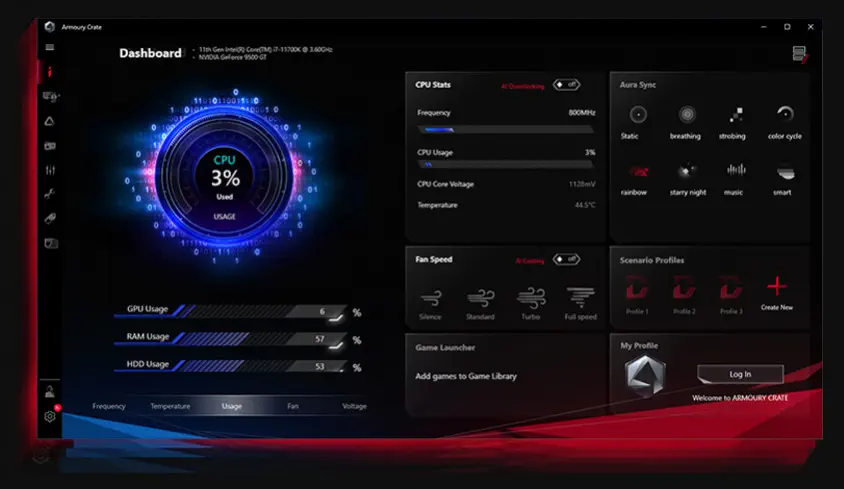The height and width of the screenshot is (489, 844).
Task: Click the HDD Usage bar
Action: [x=230, y=366]
